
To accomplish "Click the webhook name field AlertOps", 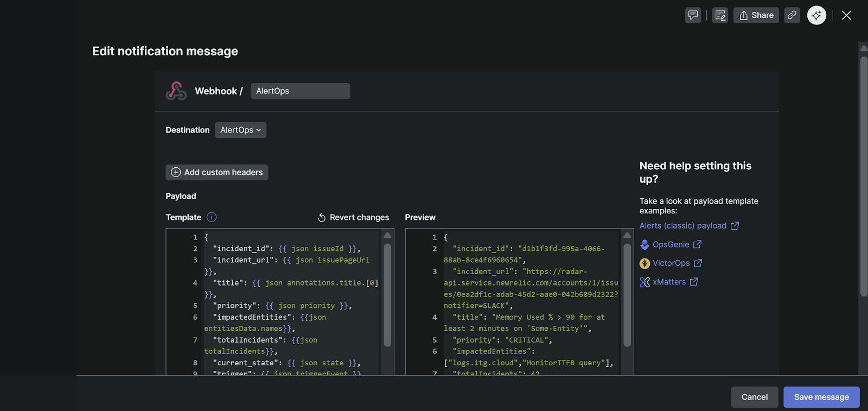I will [x=300, y=91].
